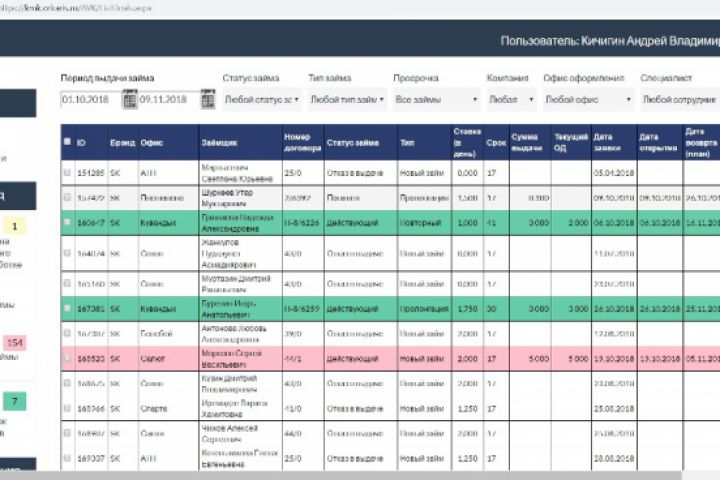720x480 pixels.
Task: Click office cell Салют in pink row
Action: 152,359
